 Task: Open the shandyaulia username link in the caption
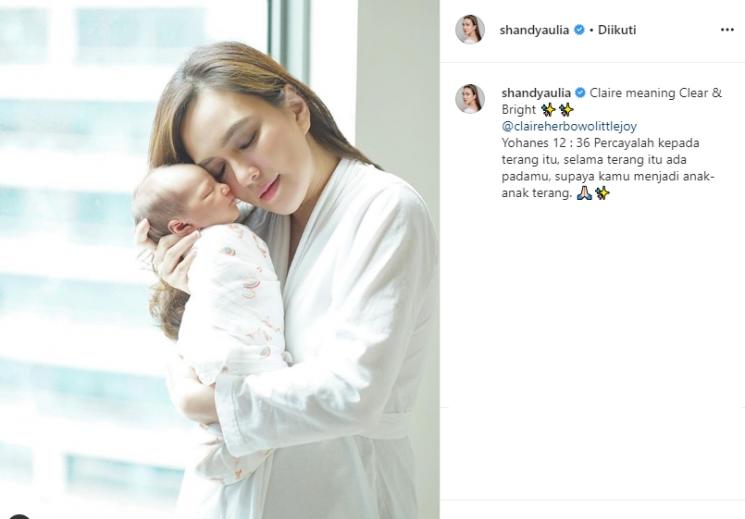click(536, 93)
